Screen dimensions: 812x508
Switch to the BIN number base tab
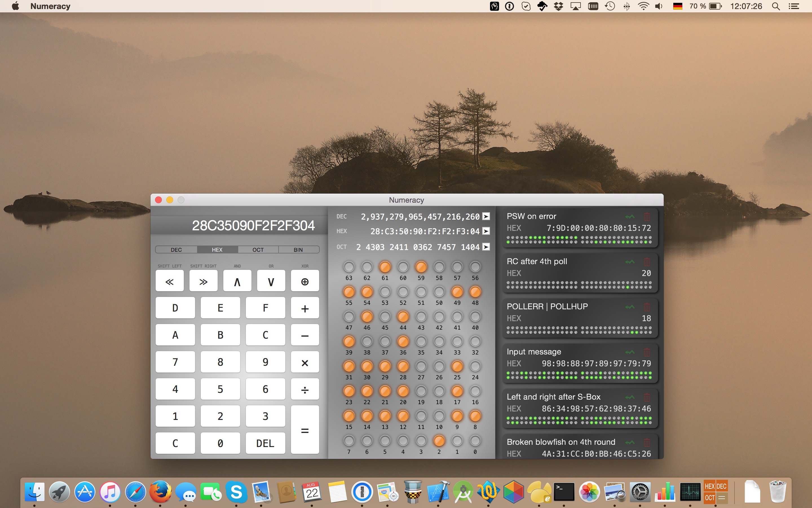point(298,250)
